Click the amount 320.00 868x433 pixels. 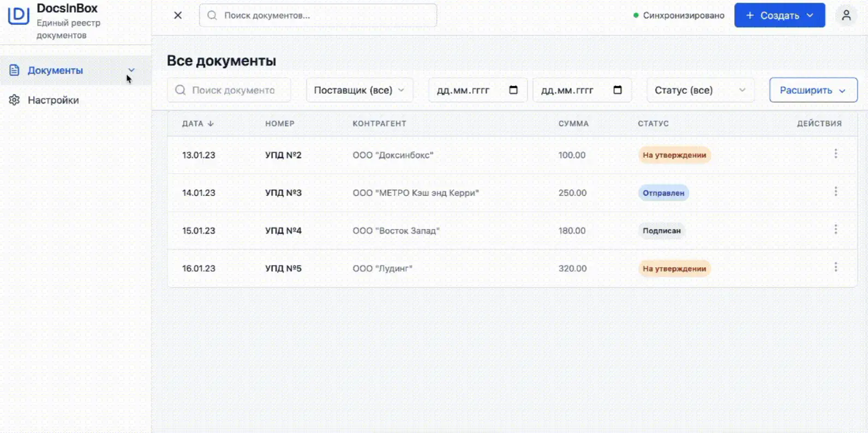click(572, 268)
